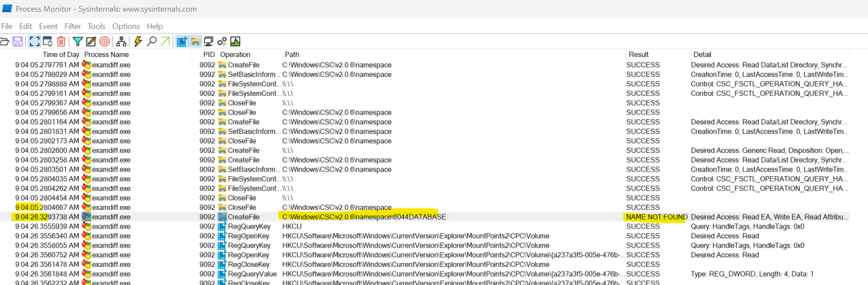Click the PID column header
Viewport: 868px width, 285px height.
tap(208, 54)
